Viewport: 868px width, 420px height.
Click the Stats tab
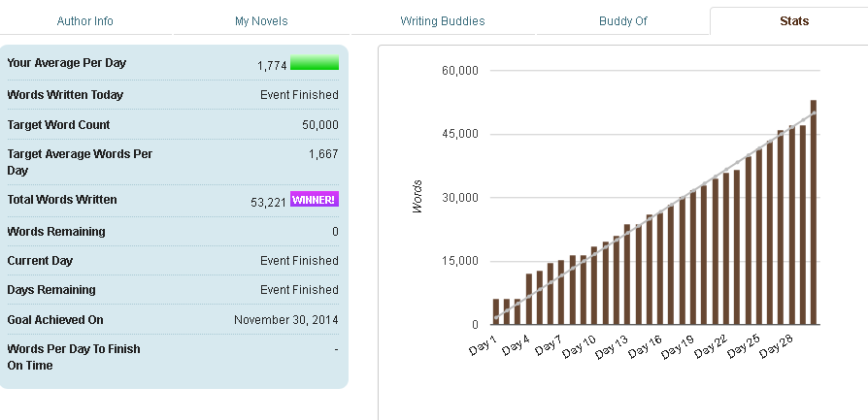pos(794,20)
